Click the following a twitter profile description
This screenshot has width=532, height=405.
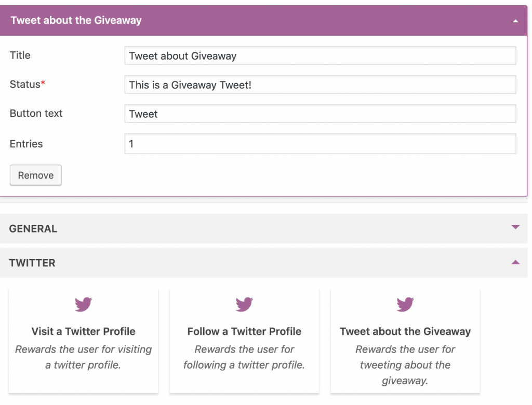(244, 357)
